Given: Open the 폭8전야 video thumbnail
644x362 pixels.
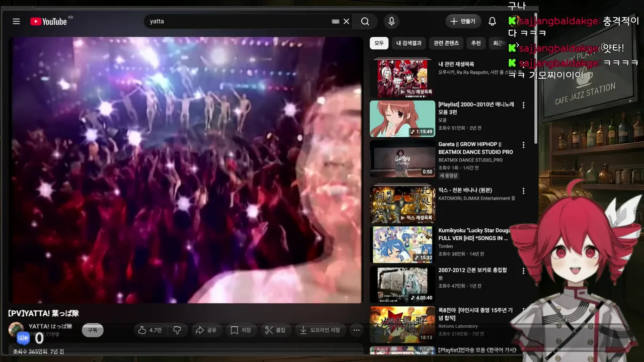Looking at the screenshot, I should (403, 325).
